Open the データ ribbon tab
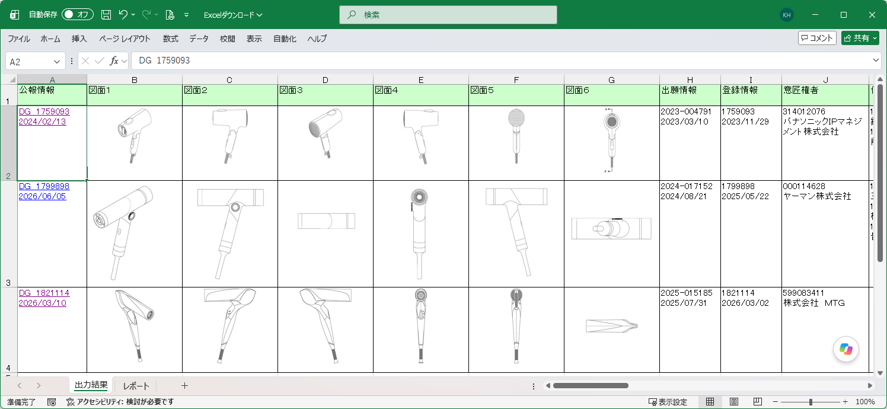Image resolution: width=887 pixels, height=409 pixels. pyautogui.click(x=199, y=38)
